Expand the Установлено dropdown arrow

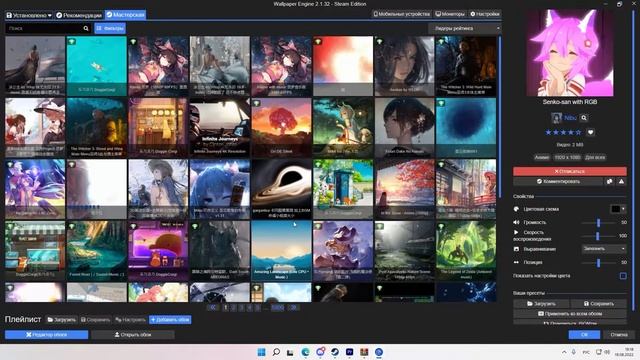coord(50,15)
